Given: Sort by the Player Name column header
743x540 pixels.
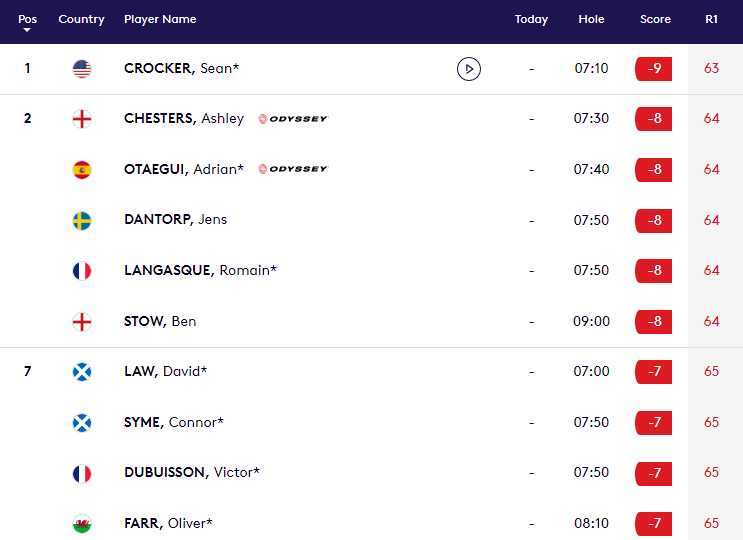Looking at the screenshot, I should (160, 19).
